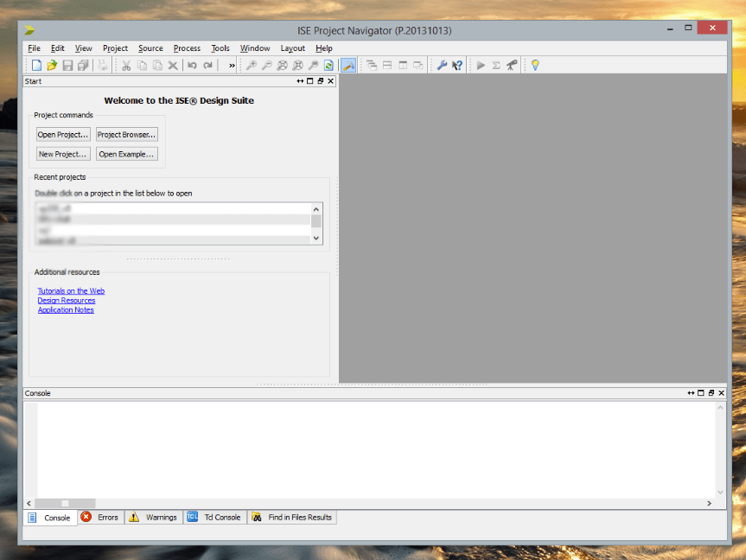Switch to the Tcl Console tab
The height and width of the screenshot is (560, 746).
tap(214, 518)
